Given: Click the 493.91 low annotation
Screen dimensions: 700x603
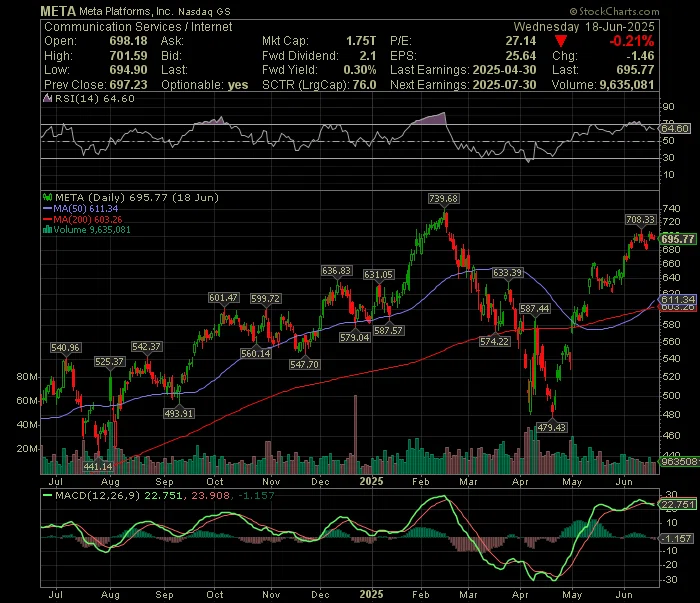Looking at the screenshot, I should coord(179,414).
